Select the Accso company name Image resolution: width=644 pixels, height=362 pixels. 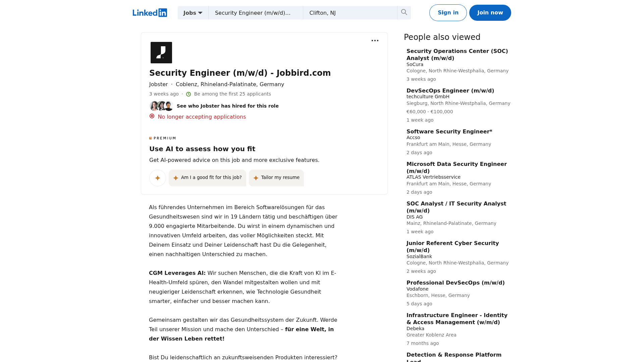[x=413, y=137]
